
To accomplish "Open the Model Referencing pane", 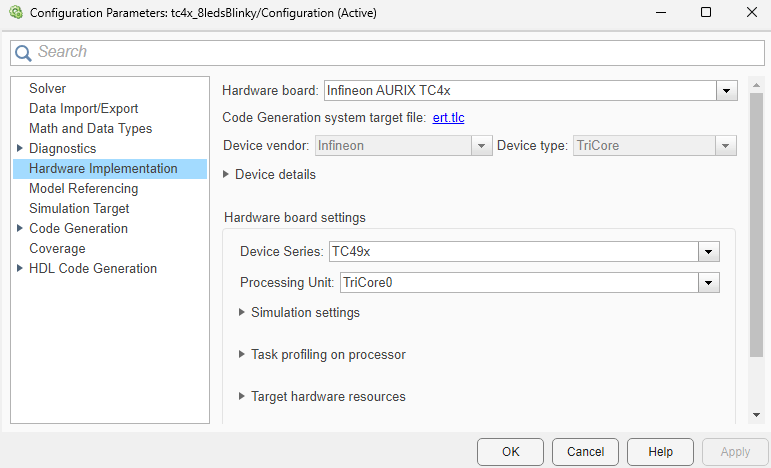I will tap(83, 189).
